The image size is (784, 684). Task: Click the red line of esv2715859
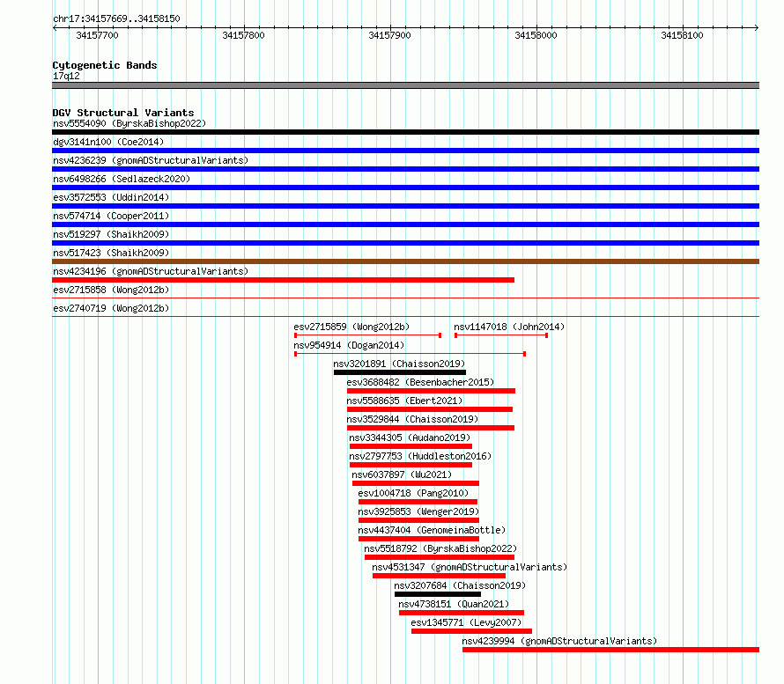367,335
